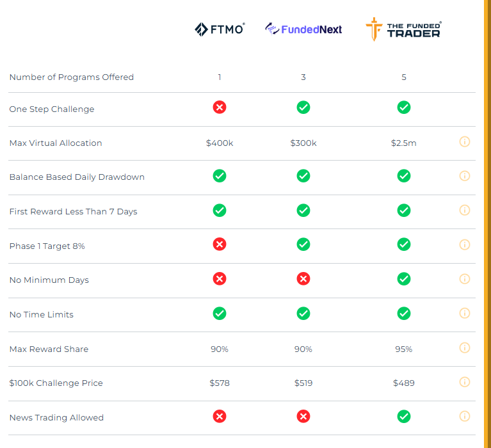This screenshot has width=491, height=448.
Task: Click the '$300k' allocation value
Action: pos(303,143)
